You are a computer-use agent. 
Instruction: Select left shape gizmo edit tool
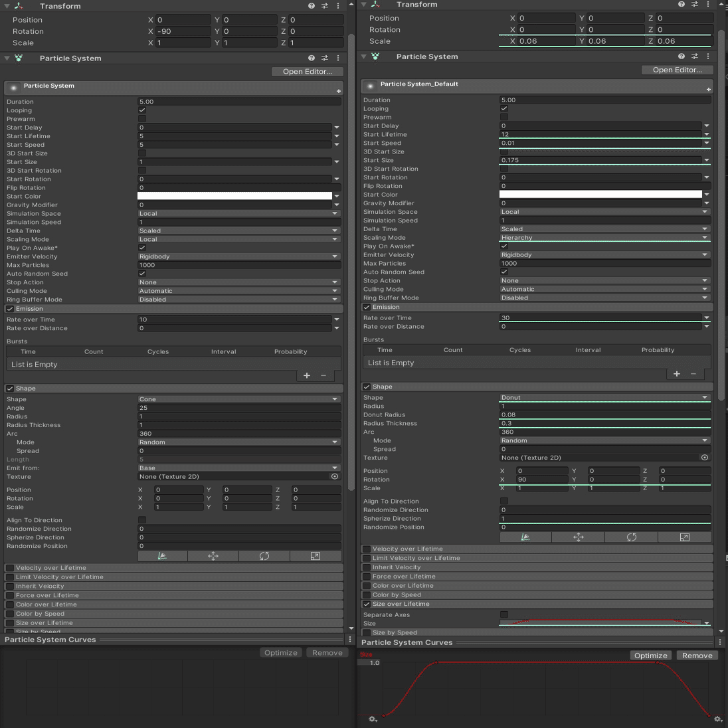tap(163, 556)
